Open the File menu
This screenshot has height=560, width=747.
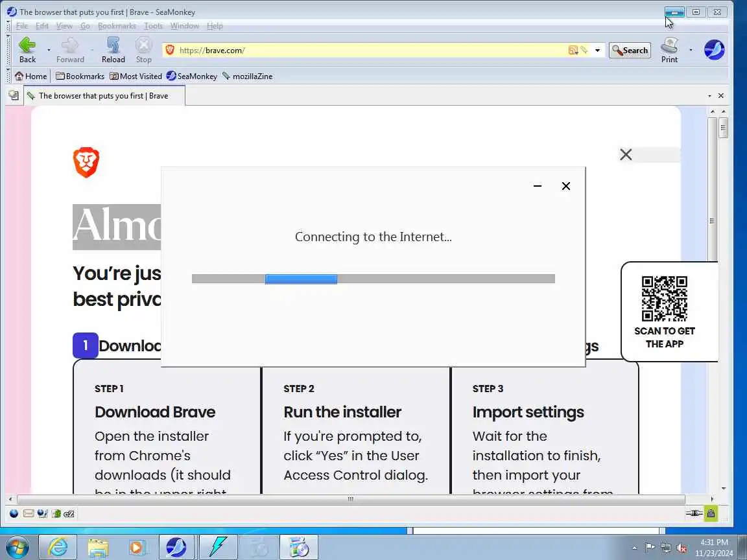pos(22,26)
